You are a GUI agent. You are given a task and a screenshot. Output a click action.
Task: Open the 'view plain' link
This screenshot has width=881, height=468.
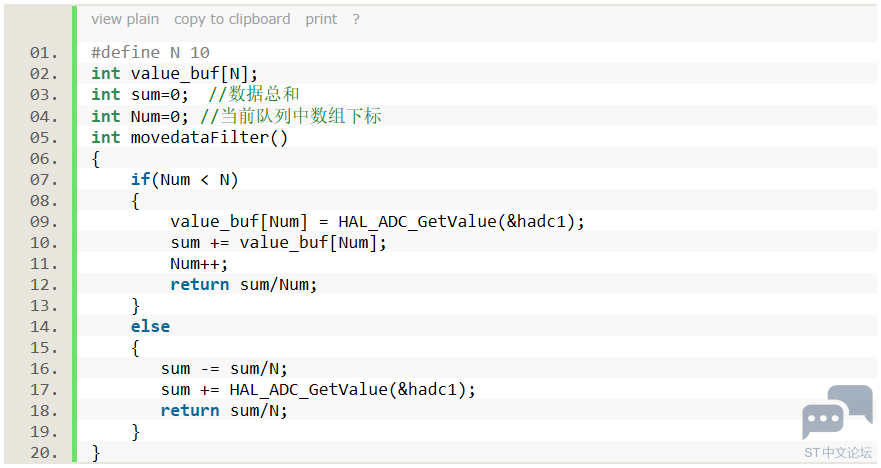125,19
